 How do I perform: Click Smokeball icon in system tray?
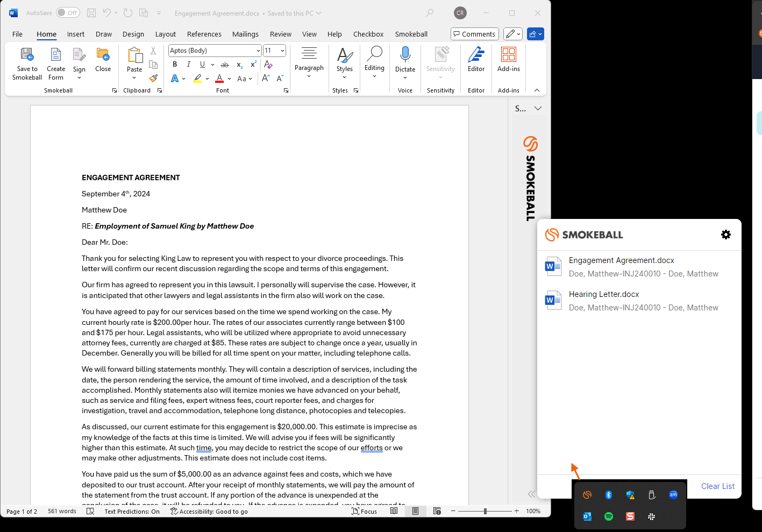587,495
